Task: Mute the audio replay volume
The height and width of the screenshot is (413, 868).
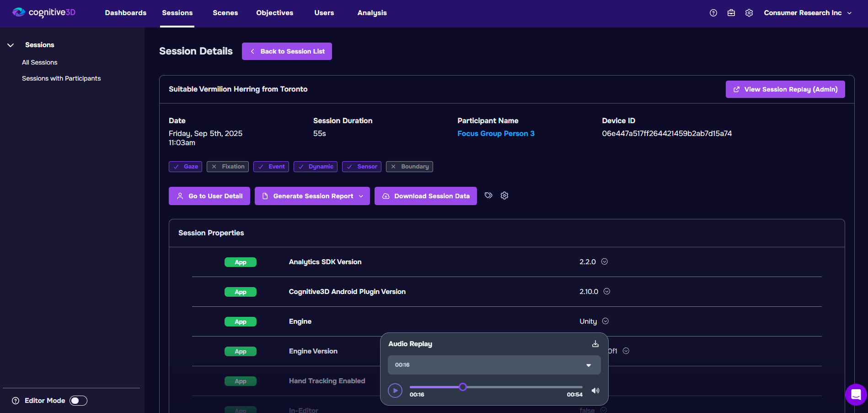Action: [595, 391]
